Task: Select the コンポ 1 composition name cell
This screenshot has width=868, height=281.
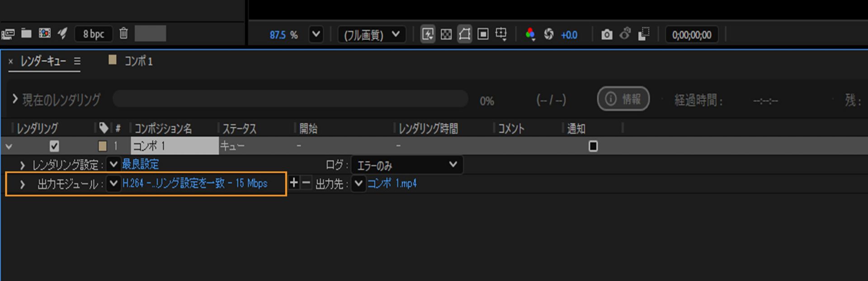Action: coord(175,146)
